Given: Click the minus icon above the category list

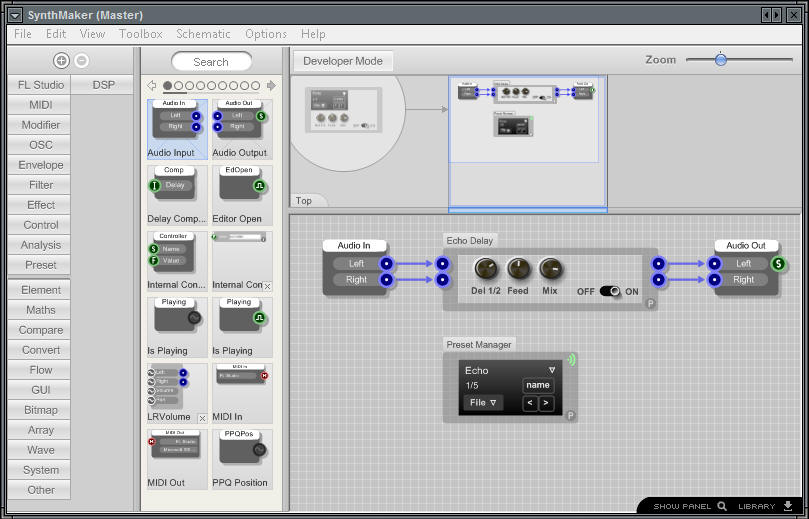Looking at the screenshot, I should pos(82,61).
